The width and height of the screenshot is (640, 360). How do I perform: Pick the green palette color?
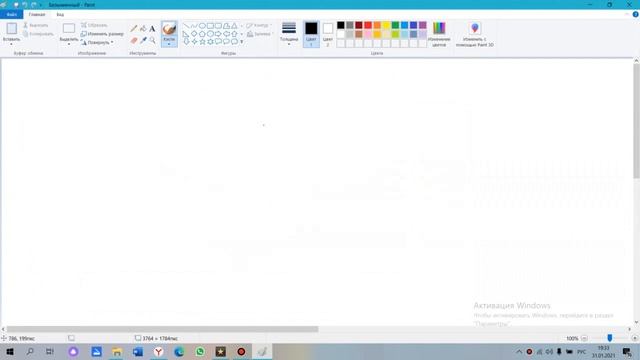(395, 25)
